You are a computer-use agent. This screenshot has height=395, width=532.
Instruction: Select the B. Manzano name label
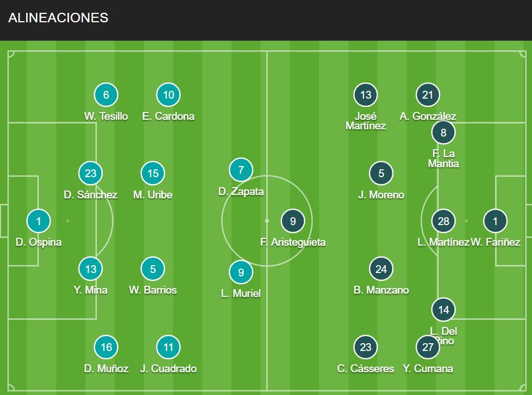[x=381, y=290]
